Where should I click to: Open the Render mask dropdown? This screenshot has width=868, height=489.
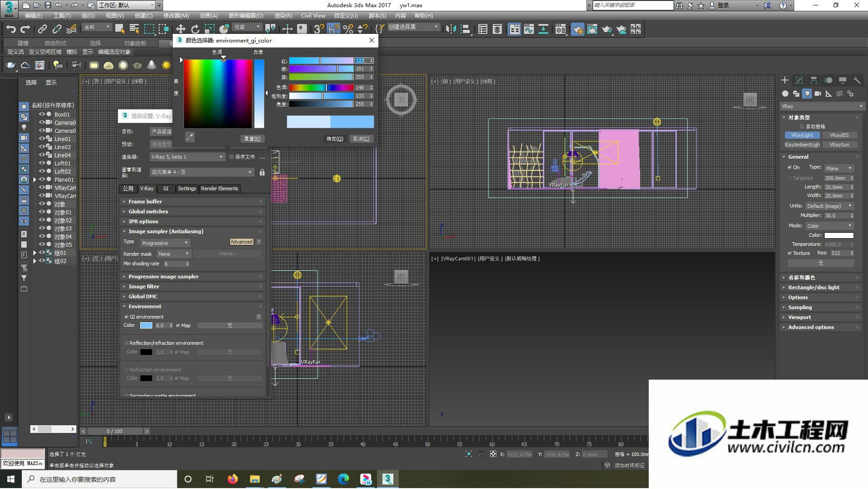point(174,254)
